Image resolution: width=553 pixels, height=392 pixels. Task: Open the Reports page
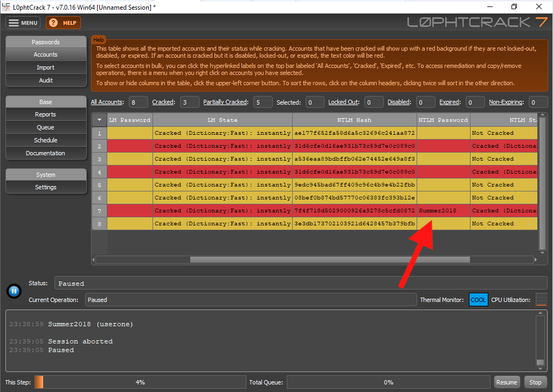pyautogui.click(x=46, y=114)
